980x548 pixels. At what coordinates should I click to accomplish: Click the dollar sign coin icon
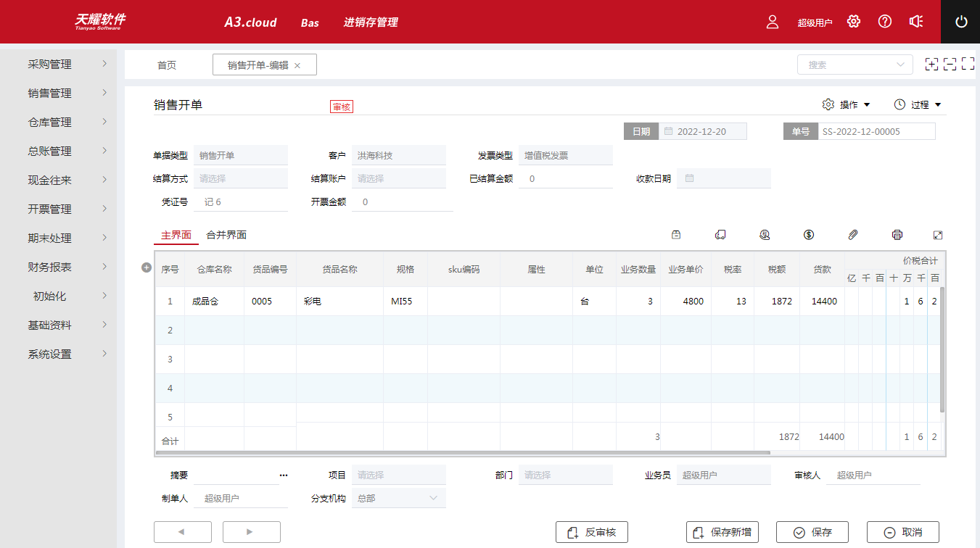click(x=809, y=235)
